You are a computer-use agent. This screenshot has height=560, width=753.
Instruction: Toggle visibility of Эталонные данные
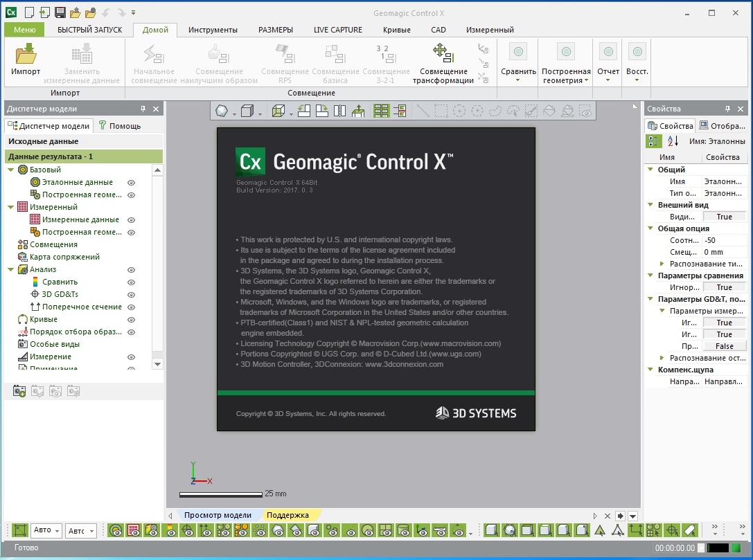point(131,182)
